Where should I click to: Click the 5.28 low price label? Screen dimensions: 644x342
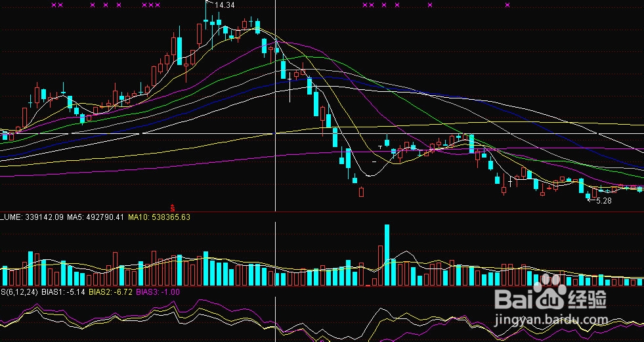(x=604, y=201)
